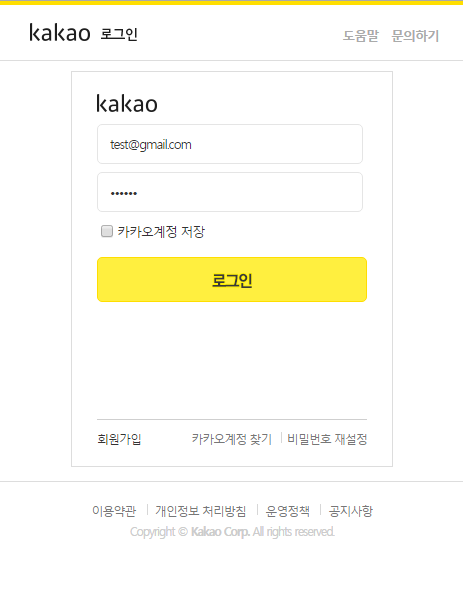The image size is (463, 615).
Task: Open the 비밀번호 재설정 link
Action: pos(327,439)
